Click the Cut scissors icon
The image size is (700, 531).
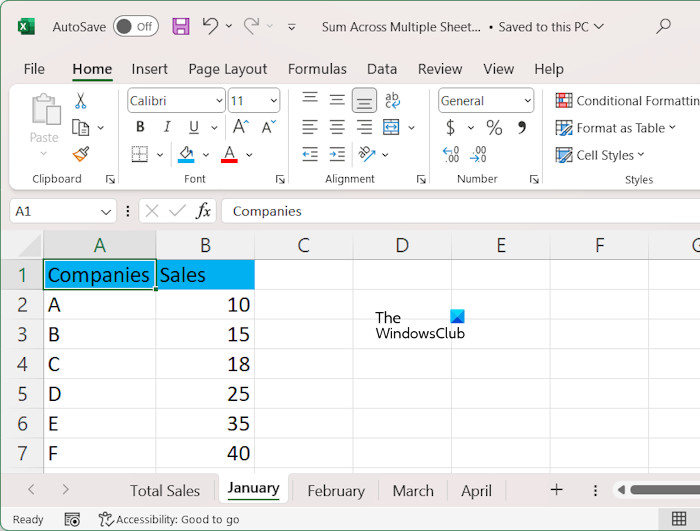pyautogui.click(x=81, y=101)
